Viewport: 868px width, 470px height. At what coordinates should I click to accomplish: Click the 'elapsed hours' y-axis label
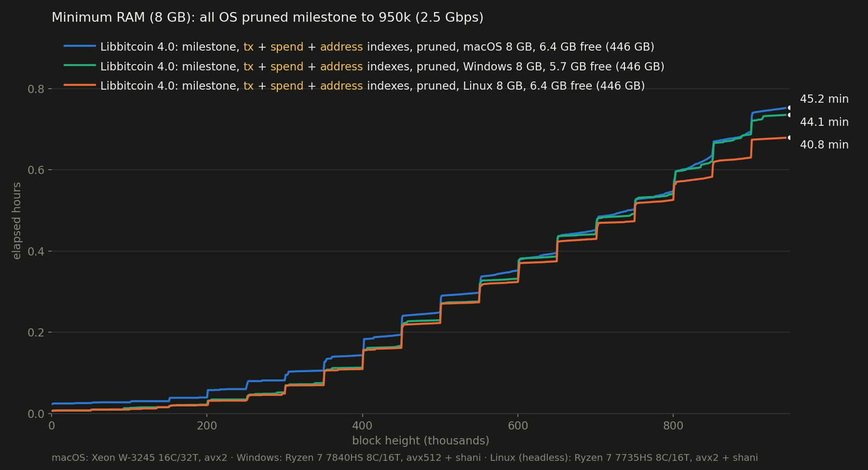[17, 220]
